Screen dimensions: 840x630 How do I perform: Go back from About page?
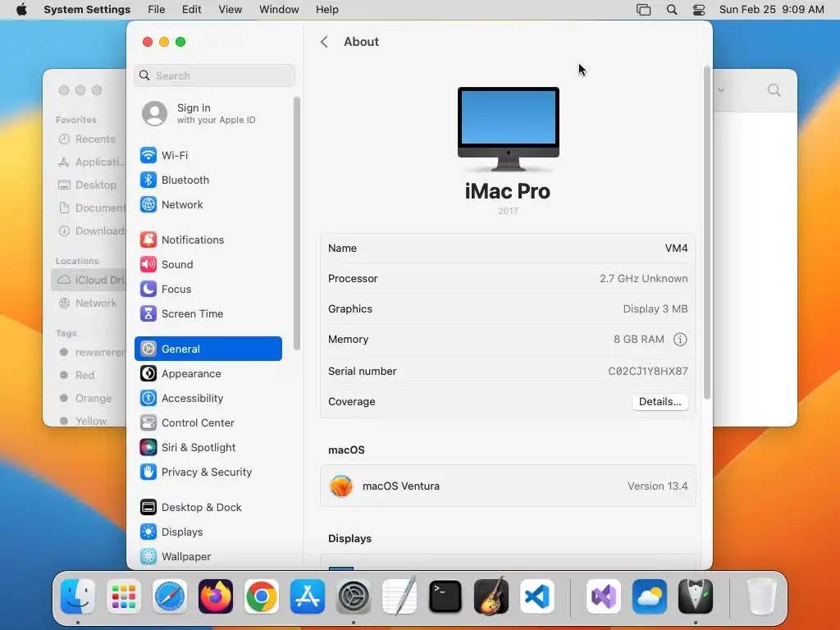tap(324, 42)
